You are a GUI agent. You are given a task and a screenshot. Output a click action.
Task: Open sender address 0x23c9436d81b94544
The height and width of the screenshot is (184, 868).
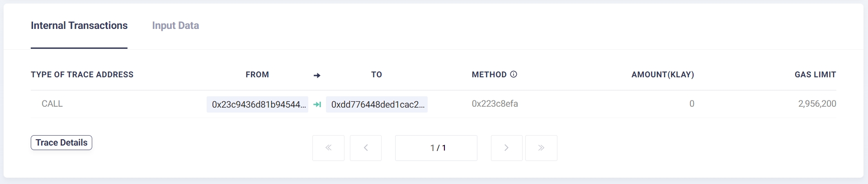point(258,104)
